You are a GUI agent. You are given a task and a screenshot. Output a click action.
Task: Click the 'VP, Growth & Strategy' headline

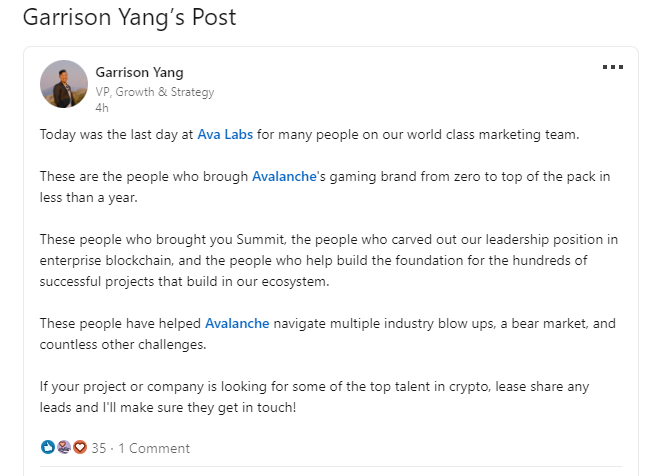coord(155,92)
